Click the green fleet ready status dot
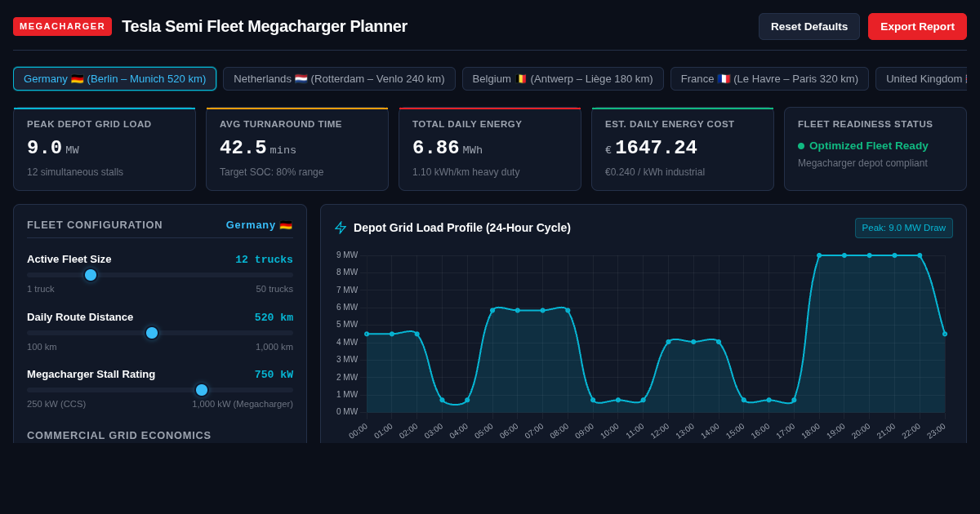 [x=801, y=146]
